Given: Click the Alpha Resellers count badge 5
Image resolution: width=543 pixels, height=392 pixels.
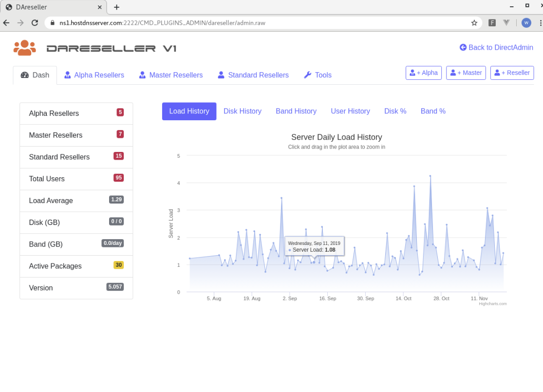Looking at the screenshot, I should tap(120, 112).
